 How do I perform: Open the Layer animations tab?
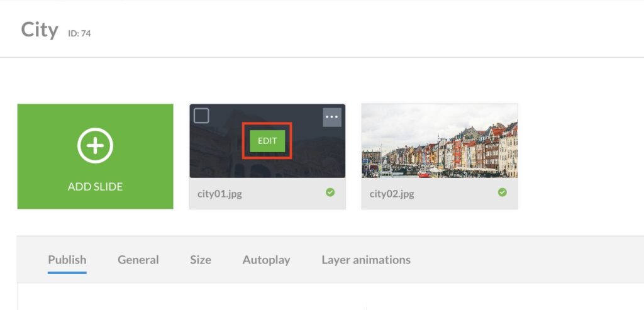pos(366,260)
